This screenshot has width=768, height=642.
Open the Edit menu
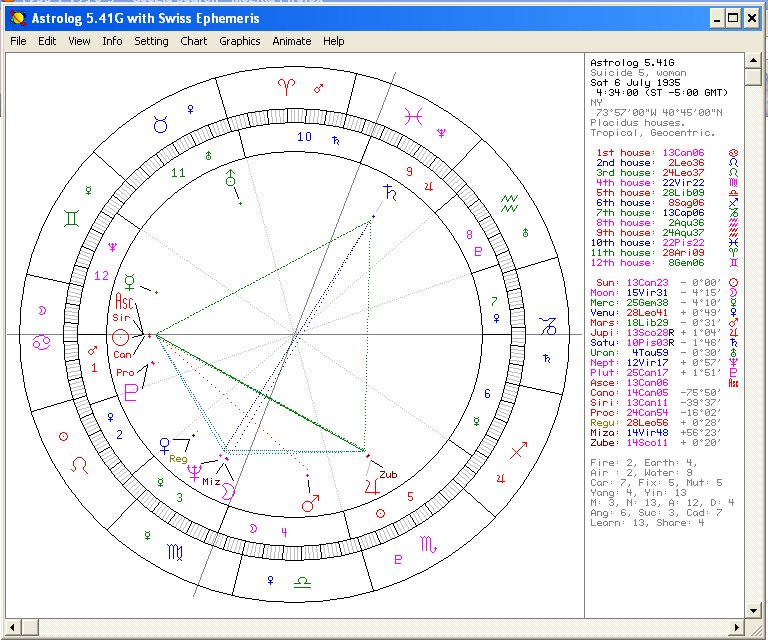pyautogui.click(x=47, y=41)
